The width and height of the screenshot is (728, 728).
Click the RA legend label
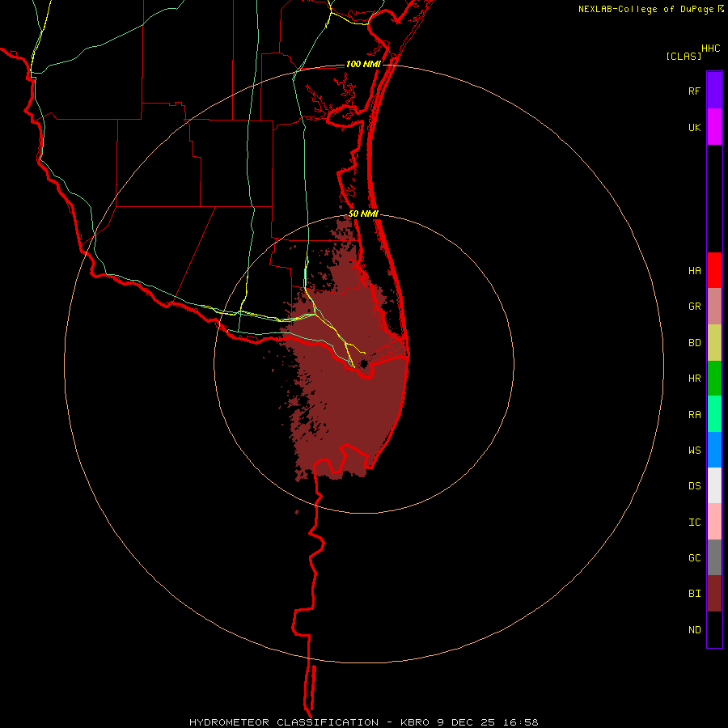(694, 415)
